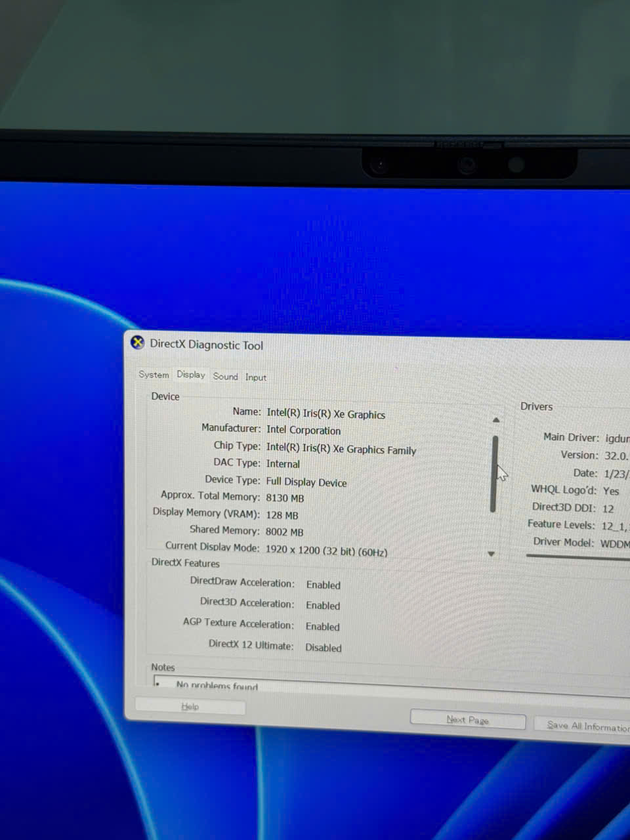This screenshot has height=840, width=630.
Task: Click DirectX 12 Ultimate "Disabled" value
Action: pyautogui.click(x=324, y=648)
